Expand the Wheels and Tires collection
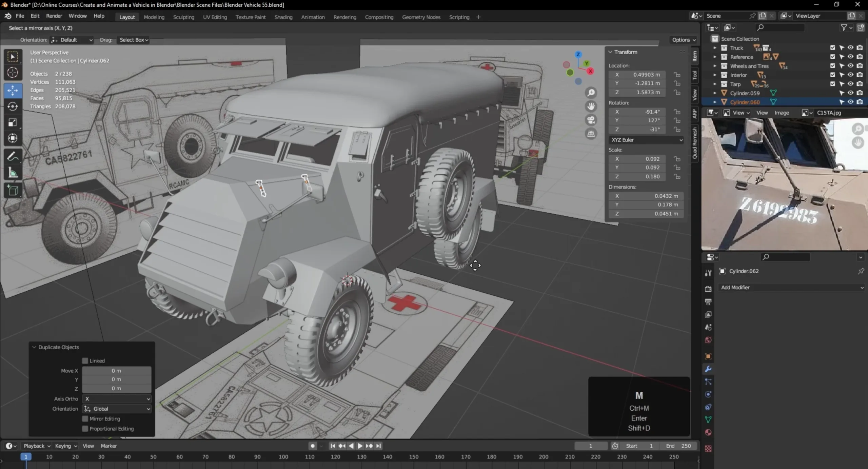Image resolution: width=868 pixels, height=469 pixels. tap(715, 66)
